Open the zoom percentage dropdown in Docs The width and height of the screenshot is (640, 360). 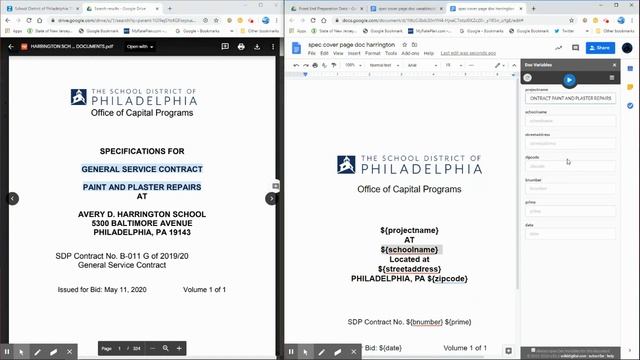coord(353,65)
